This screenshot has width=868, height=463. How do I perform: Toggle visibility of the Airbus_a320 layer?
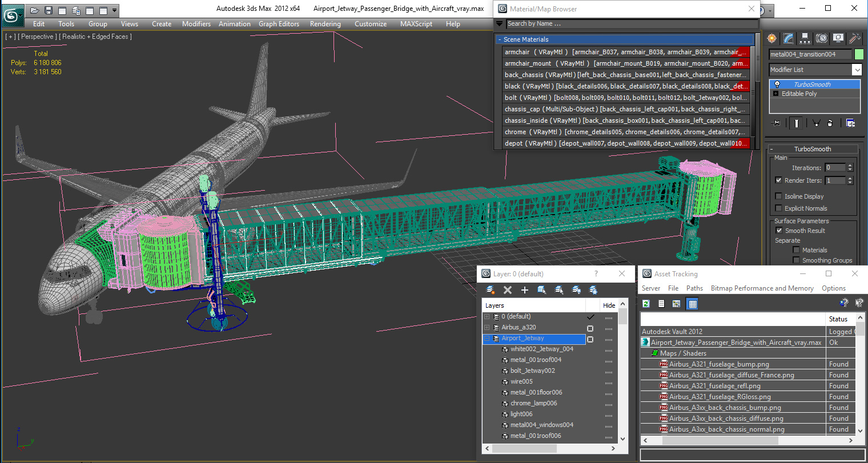coord(590,328)
